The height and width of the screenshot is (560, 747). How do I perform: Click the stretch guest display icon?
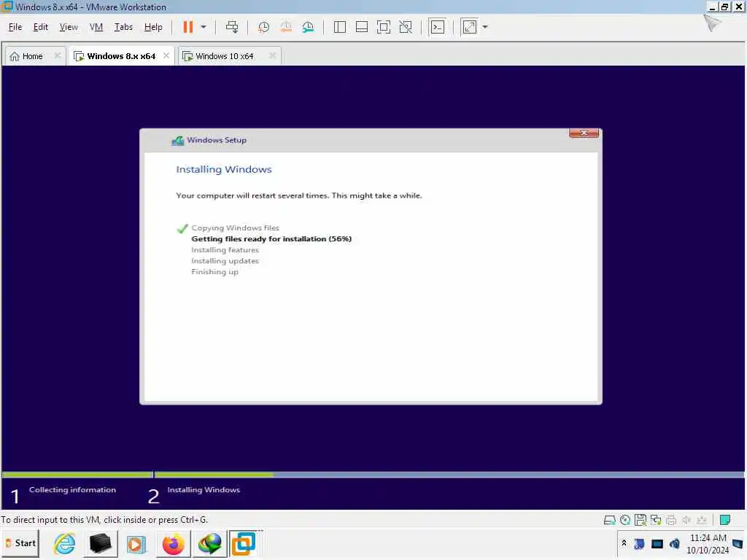469,27
